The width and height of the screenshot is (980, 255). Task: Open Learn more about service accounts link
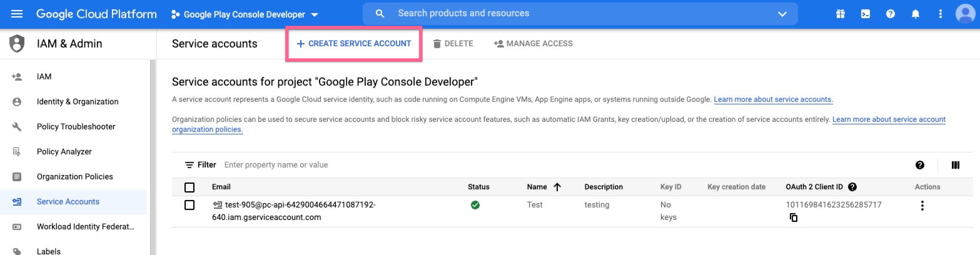[x=773, y=99]
